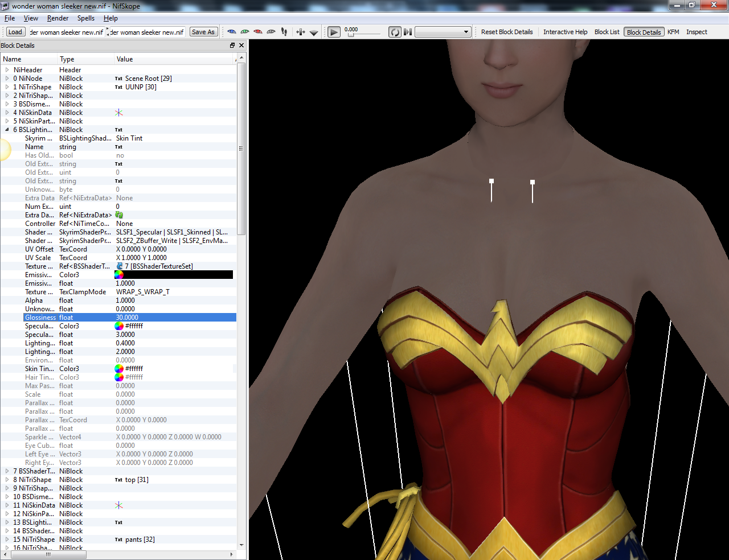The width and height of the screenshot is (729, 560).
Task: Expand the 1 NiTriShape block
Action: [x=7, y=87]
